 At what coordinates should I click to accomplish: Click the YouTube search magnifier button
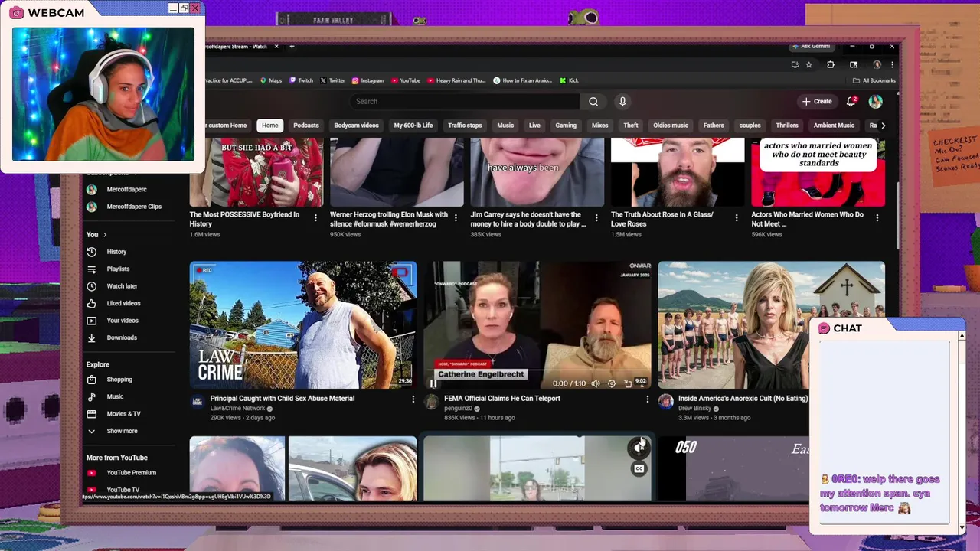(593, 101)
